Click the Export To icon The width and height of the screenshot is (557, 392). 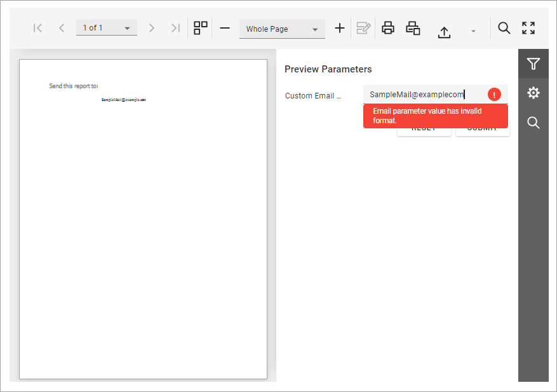444,32
